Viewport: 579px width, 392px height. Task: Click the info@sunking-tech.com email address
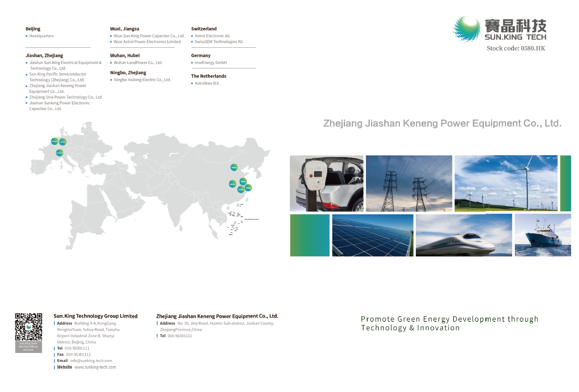click(x=91, y=361)
